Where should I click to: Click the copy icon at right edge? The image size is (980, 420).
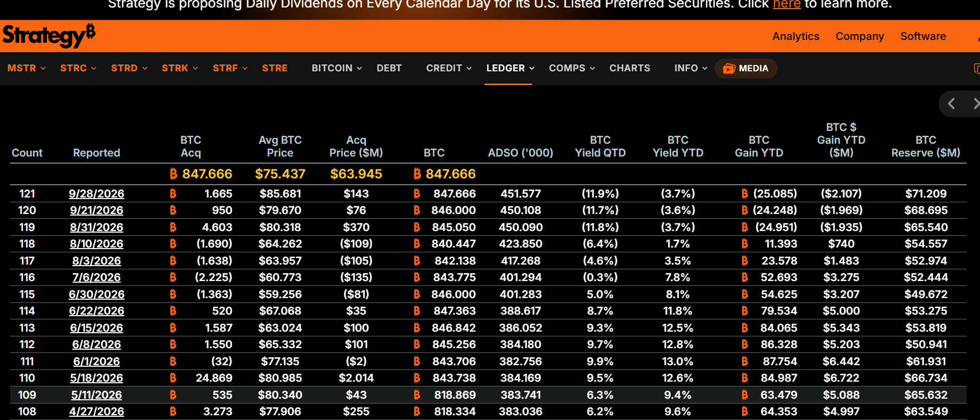(x=977, y=68)
